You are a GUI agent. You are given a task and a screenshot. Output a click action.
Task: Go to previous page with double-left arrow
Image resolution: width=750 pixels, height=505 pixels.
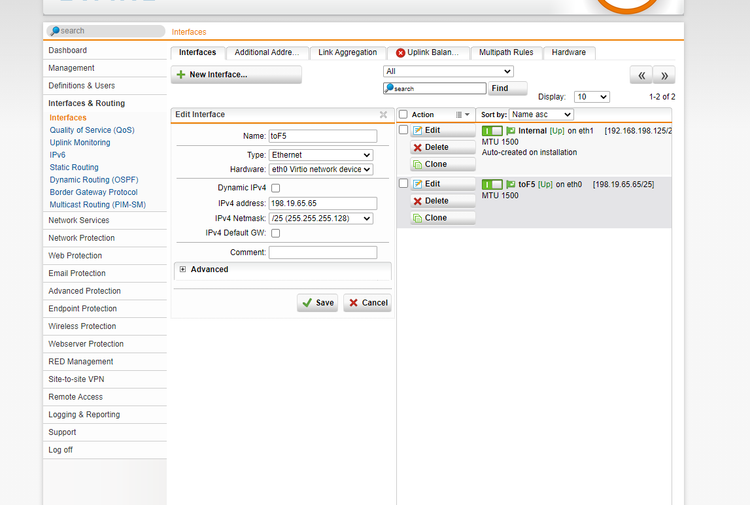point(641,75)
